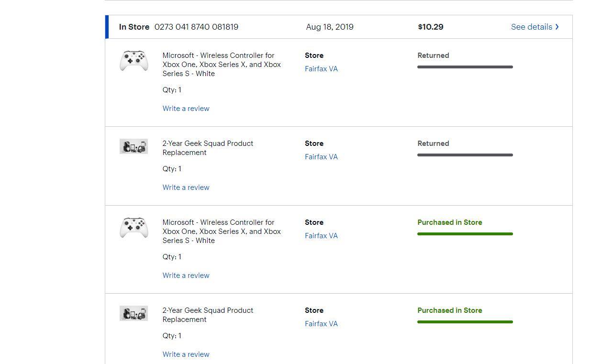Open the purchased Microsoft Wireless Controller product title
Screen dimensions: 614x364
[221, 232]
